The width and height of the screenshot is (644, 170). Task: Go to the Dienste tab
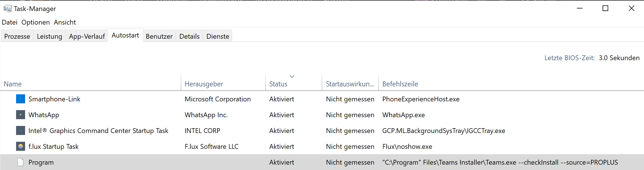tap(218, 36)
